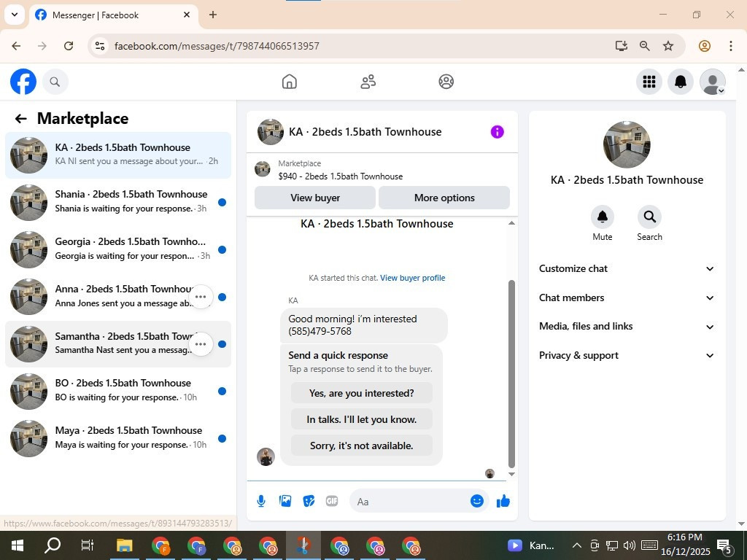747x560 pixels.
Task: Click the Facebook logo icon
Action: [x=23, y=82]
